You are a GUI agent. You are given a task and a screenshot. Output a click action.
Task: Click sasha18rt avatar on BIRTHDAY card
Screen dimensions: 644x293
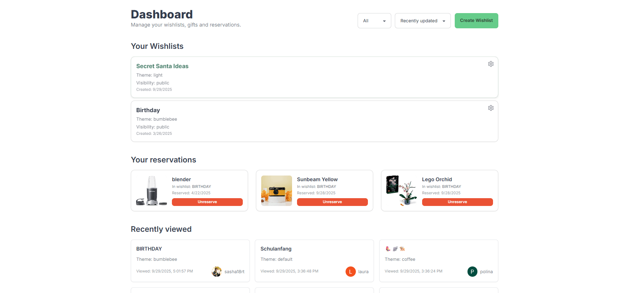coord(217,271)
